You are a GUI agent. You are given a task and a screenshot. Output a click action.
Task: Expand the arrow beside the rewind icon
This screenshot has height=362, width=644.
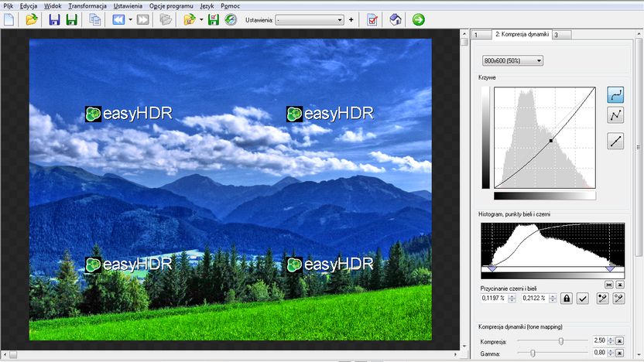point(130,19)
